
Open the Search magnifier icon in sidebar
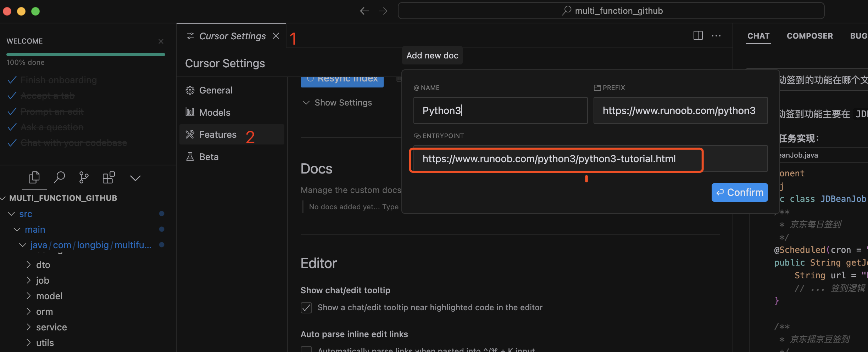(x=59, y=177)
